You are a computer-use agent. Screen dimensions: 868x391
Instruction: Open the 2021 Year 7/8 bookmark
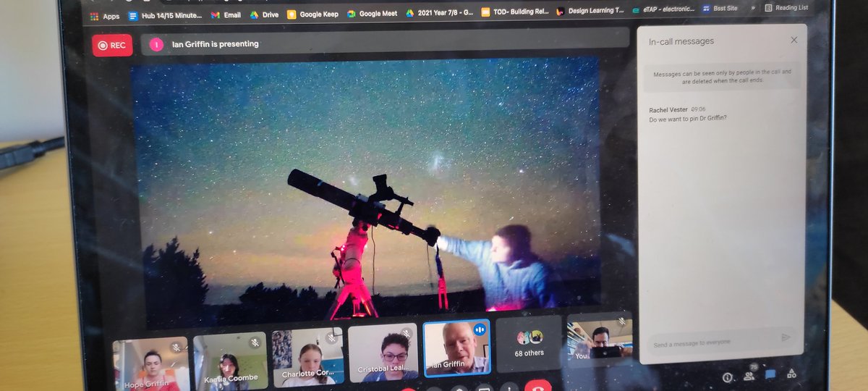click(x=439, y=13)
